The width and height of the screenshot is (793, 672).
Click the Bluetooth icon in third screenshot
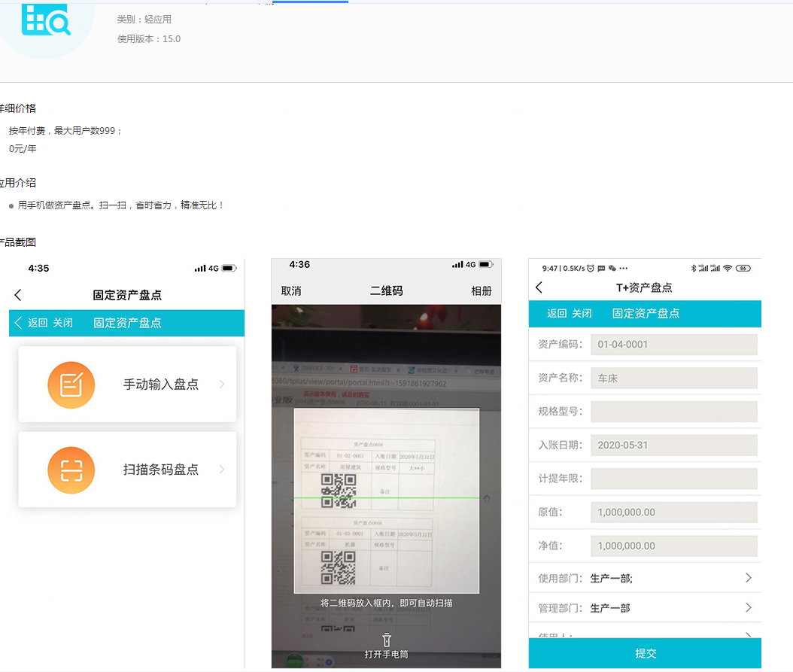point(694,268)
